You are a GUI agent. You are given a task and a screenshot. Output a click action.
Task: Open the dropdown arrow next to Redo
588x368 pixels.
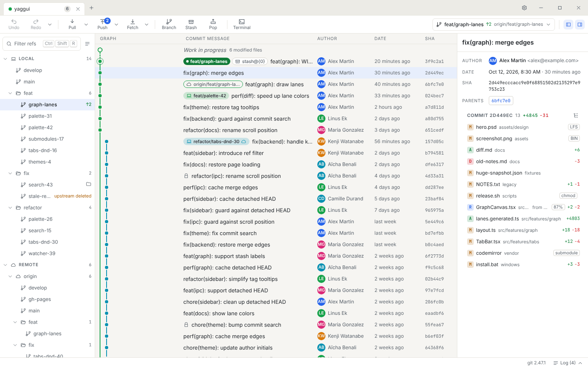pyautogui.click(x=50, y=25)
